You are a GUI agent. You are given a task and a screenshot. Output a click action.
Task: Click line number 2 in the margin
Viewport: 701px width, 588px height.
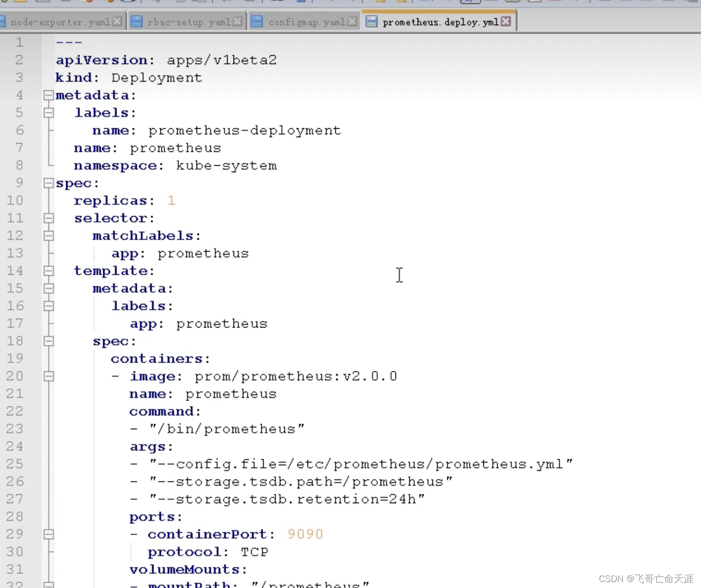click(19, 60)
